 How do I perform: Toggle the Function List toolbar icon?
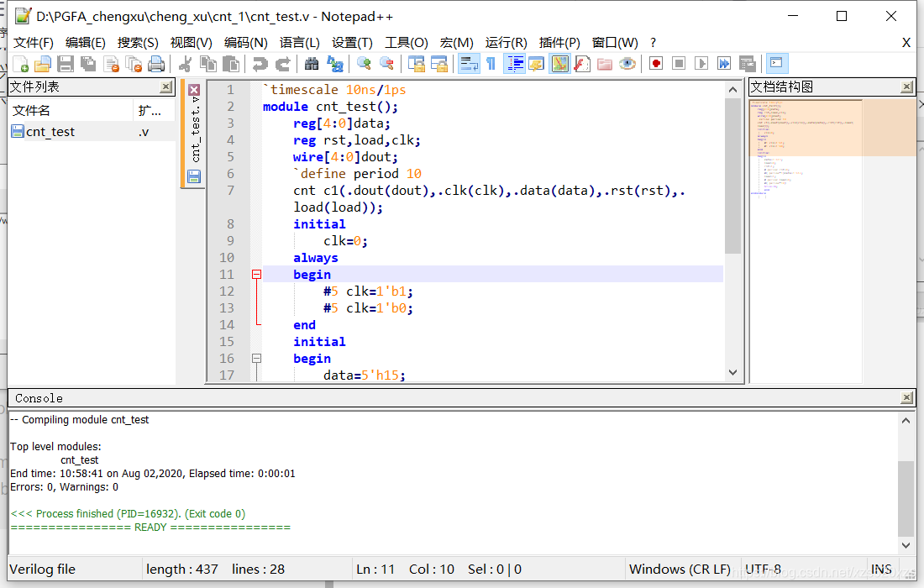tap(582, 64)
